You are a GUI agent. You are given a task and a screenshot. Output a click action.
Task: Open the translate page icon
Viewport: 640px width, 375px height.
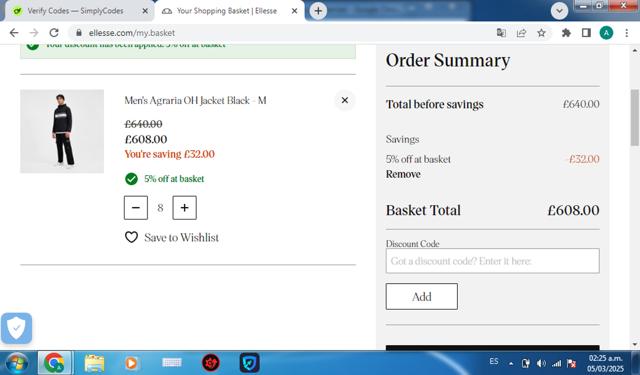pyautogui.click(x=501, y=33)
